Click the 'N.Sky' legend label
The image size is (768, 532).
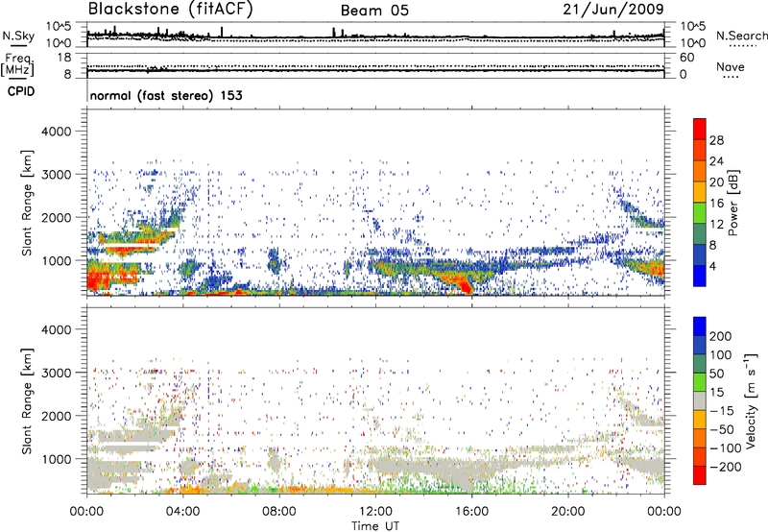click(x=18, y=36)
